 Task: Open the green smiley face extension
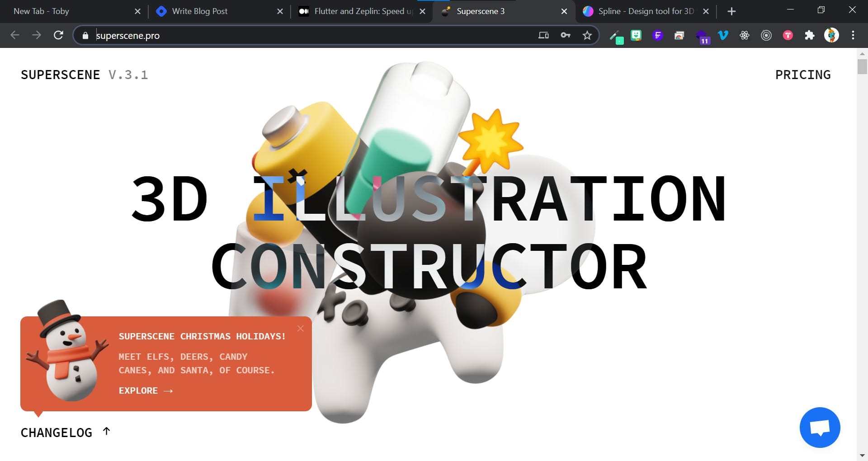click(636, 35)
